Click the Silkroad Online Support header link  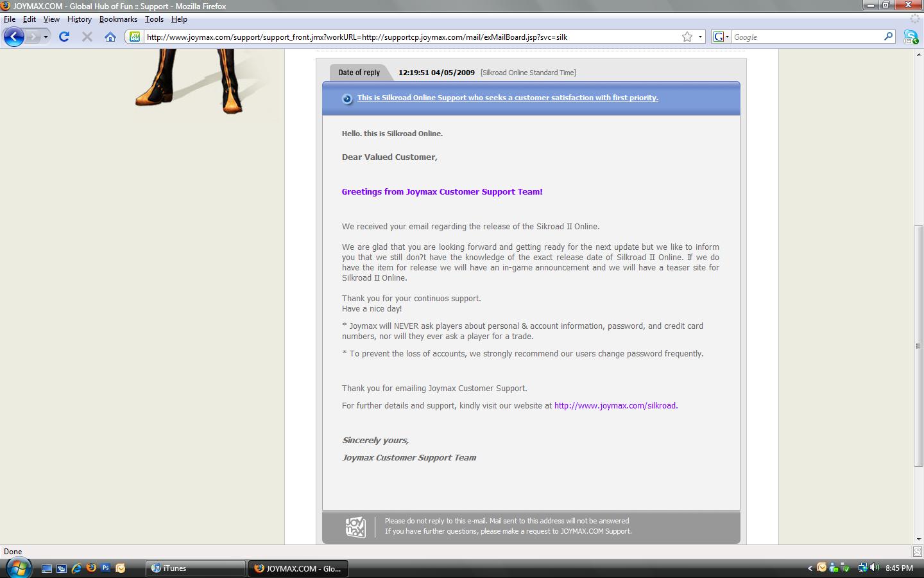coord(508,98)
